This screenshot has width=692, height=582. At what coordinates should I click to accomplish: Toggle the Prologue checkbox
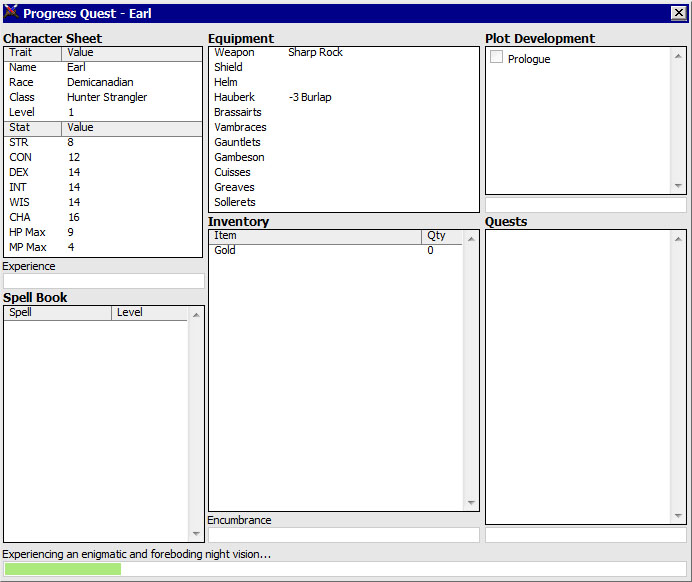click(496, 57)
